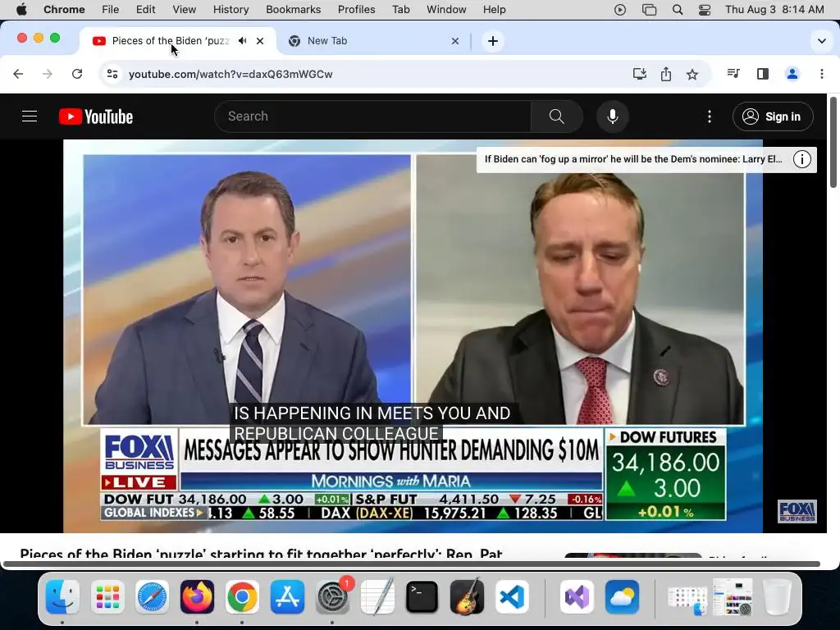This screenshot has height=630, width=840.
Task: Open System Settings from the Dock
Action: click(333, 596)
